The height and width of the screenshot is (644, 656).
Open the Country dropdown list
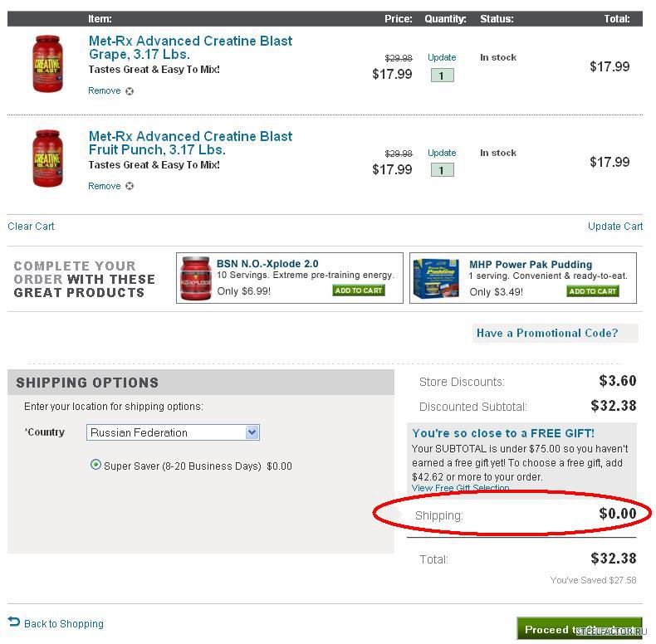(x=252, y=432)
